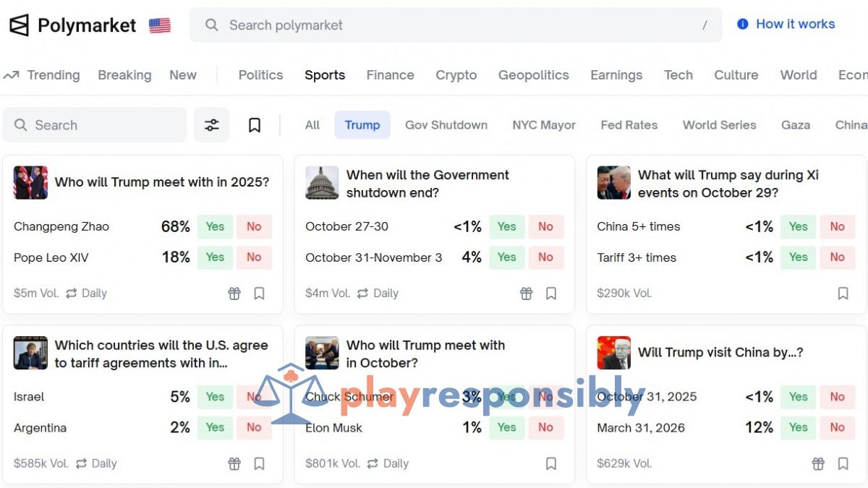Select No for Pope Leo XIV
The image size is (868, 488).
coord(254,257)
